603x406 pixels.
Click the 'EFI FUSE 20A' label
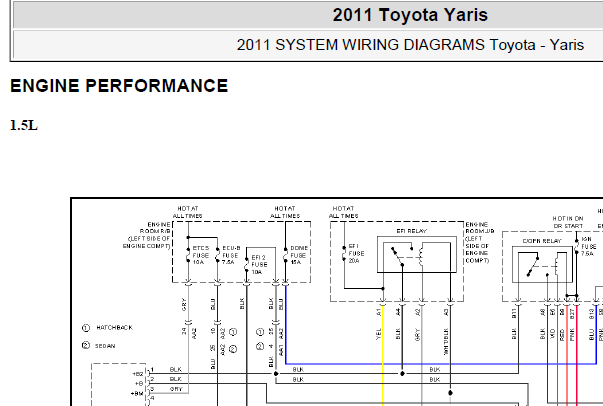[356, 253]
